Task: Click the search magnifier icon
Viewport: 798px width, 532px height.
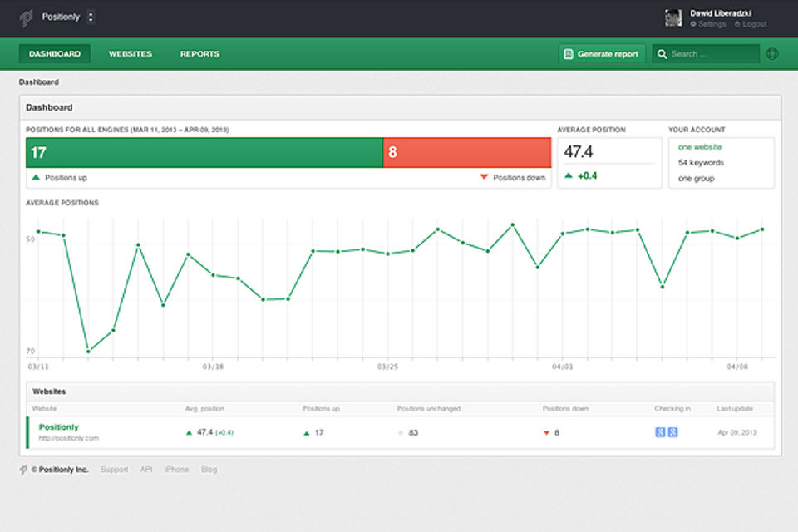Action: coord(662,54)
